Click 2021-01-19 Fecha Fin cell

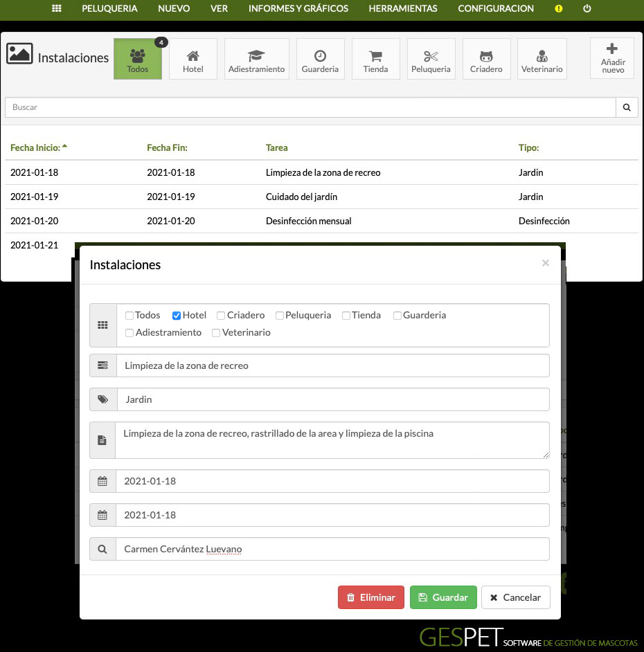click(170, 197)
